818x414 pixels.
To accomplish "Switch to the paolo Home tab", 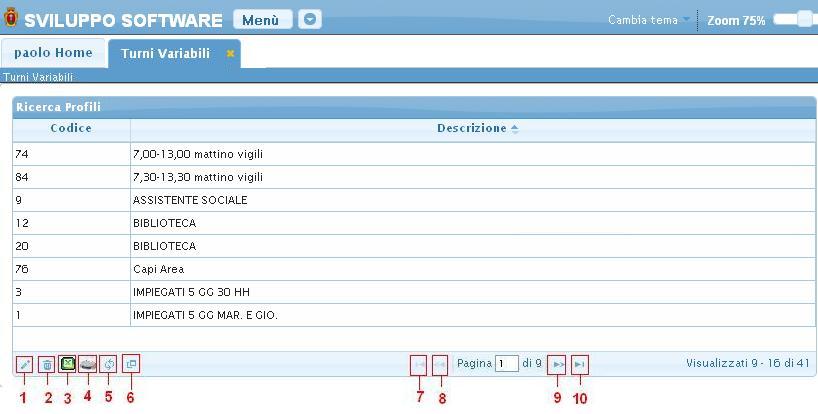I will click(x=53, y=53).
